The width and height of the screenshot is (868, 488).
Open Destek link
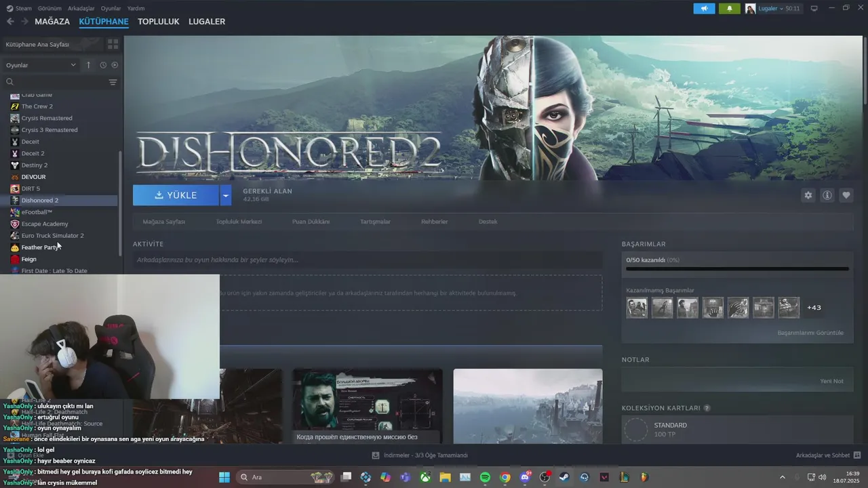pyautogui.click(x=488, y=222)
